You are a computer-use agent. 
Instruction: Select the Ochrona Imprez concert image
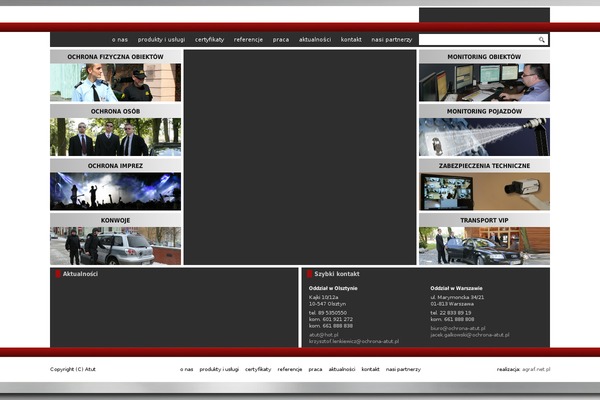tap(115, 191)
